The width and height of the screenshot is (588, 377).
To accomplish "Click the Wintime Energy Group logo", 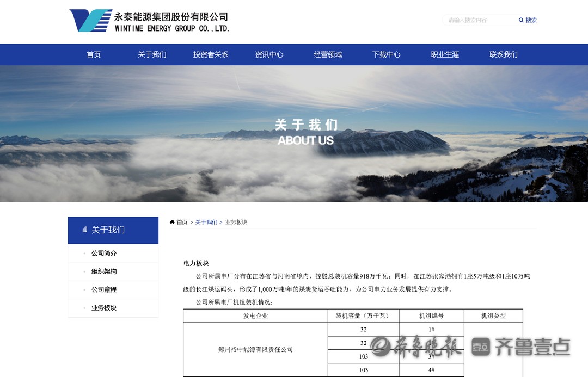I will click(x=149, y=21).
